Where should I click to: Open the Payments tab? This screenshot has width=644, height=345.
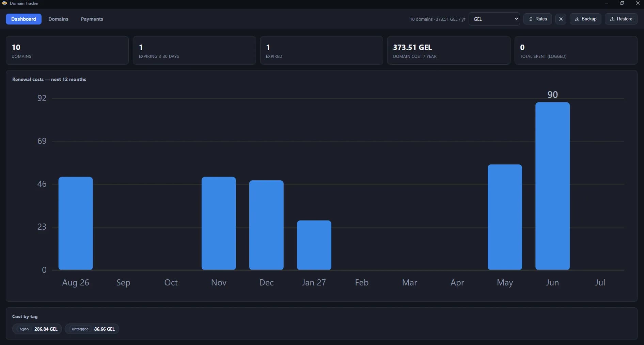92,19
